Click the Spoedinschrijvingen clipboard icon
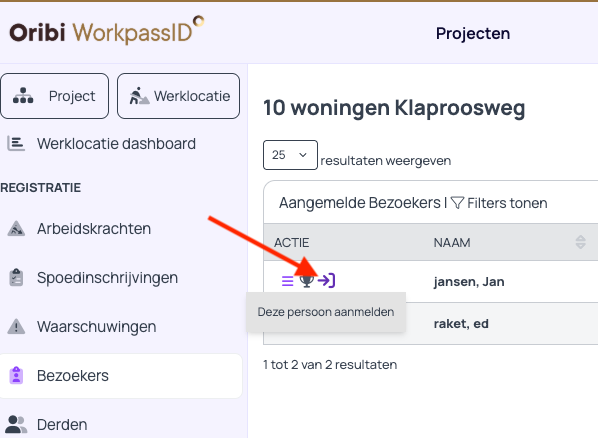 click(x=16, y=278)
